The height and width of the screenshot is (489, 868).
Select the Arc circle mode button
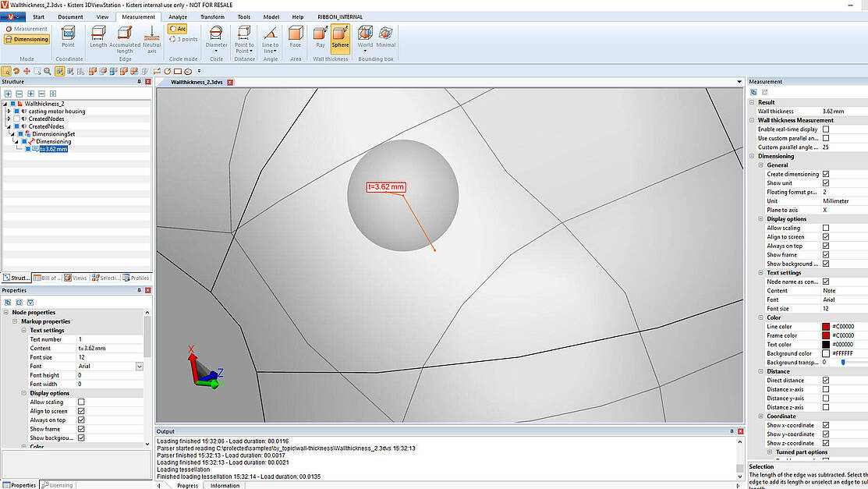(x=178, y=29)
